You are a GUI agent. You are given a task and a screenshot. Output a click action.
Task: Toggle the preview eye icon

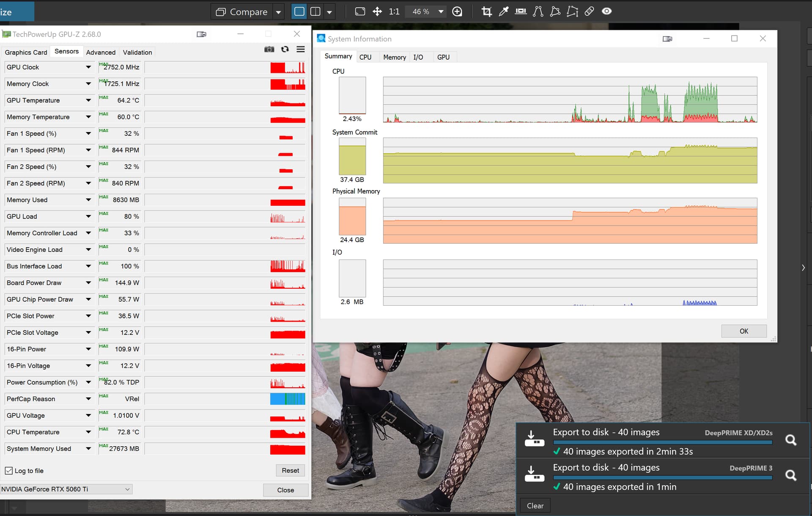606,11
